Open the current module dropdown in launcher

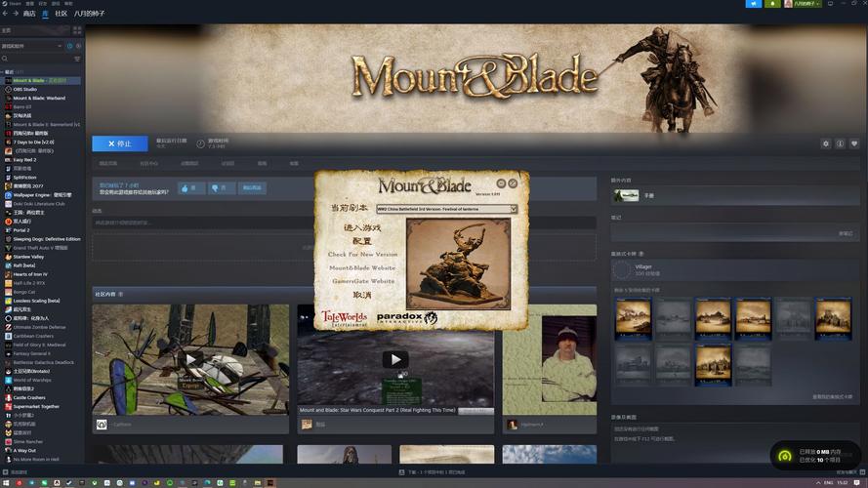(x=514, y=209)
